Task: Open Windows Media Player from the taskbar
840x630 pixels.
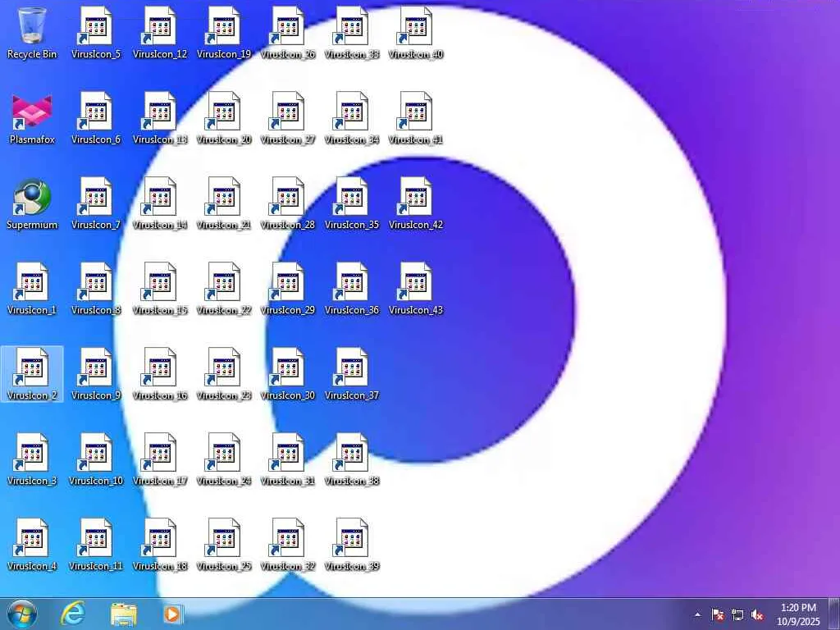Action: pos(172,614)
